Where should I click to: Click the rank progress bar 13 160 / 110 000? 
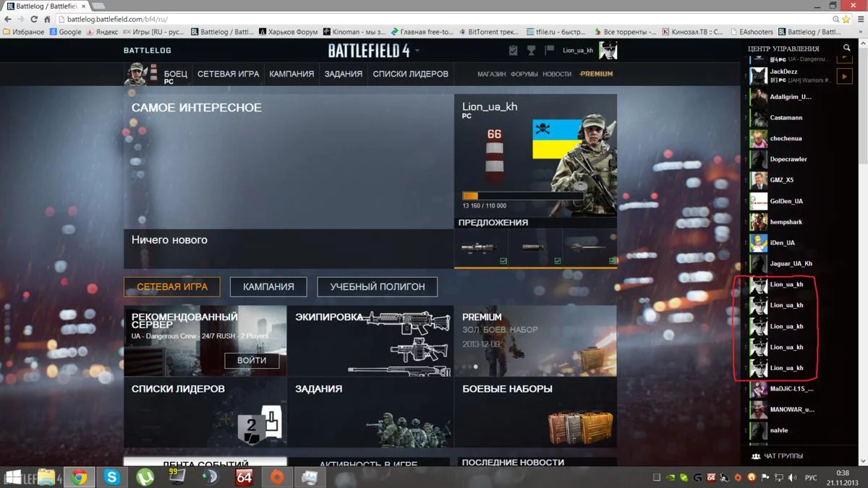click(x=523, y=196)
